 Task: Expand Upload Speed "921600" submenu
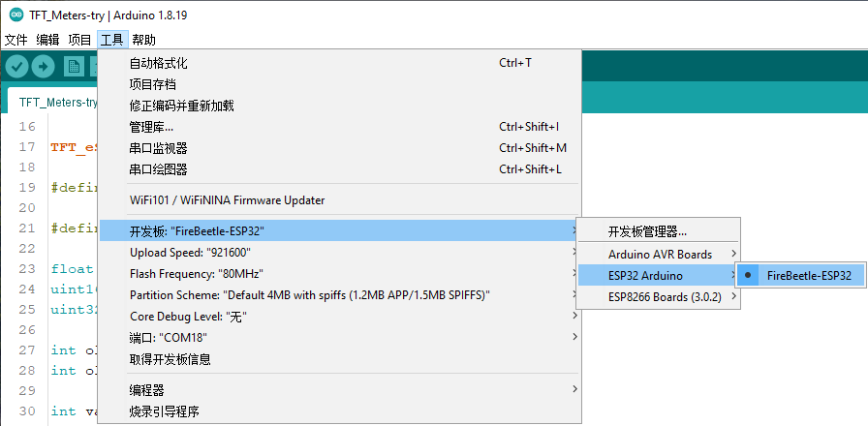coord(340,253)
